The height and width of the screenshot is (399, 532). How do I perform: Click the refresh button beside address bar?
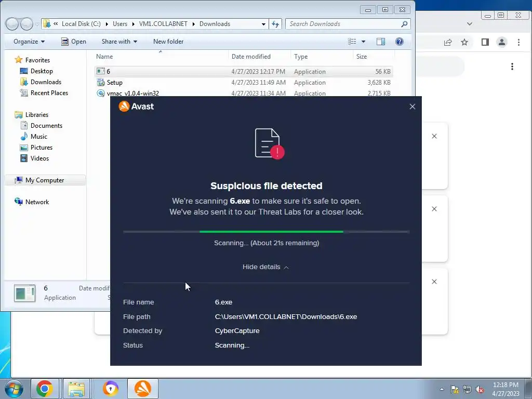coord(275,24)
